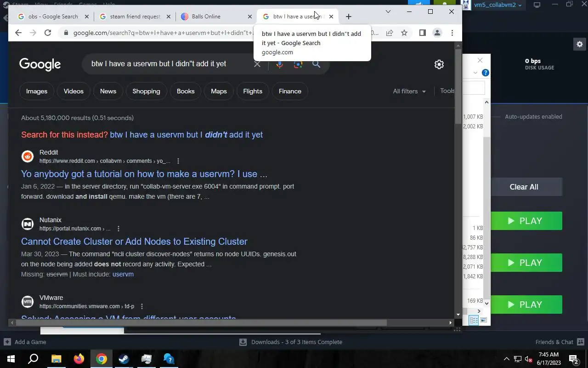The height and width of the screenshot is (368, 588).
Task: Open Windows taskbar search
Action: (33, 359)
